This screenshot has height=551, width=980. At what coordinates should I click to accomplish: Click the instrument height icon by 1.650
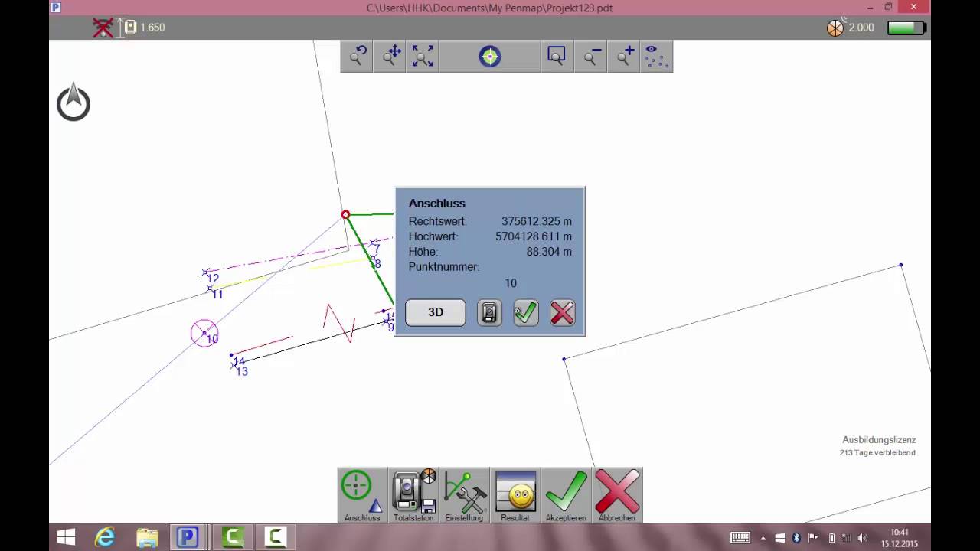tap(130, 28)
